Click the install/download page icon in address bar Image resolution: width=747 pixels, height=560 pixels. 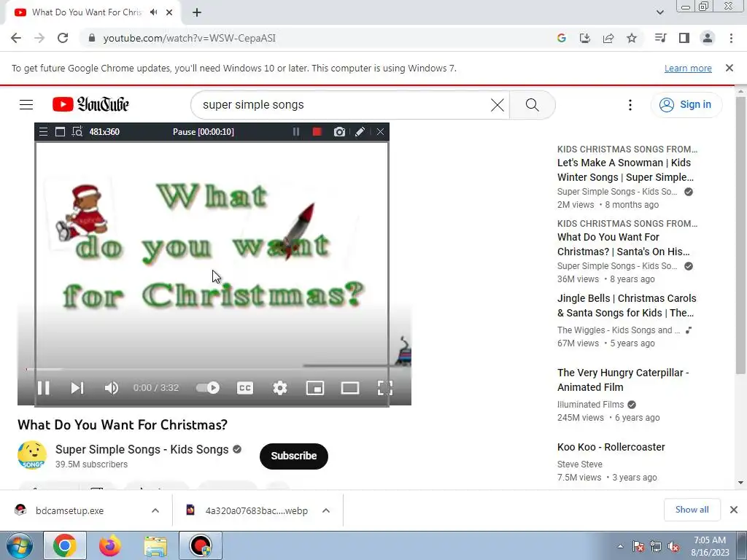coord(585,38)
